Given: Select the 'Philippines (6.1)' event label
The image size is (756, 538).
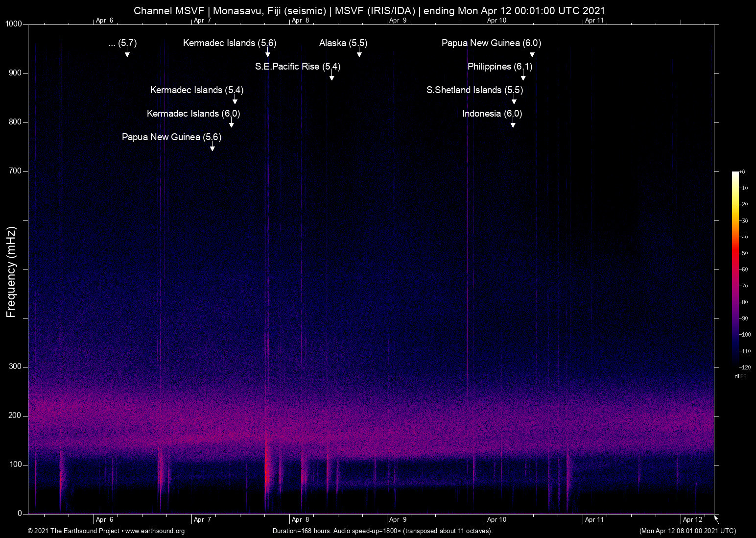Looking at the screenshot, I should (500, 67).
